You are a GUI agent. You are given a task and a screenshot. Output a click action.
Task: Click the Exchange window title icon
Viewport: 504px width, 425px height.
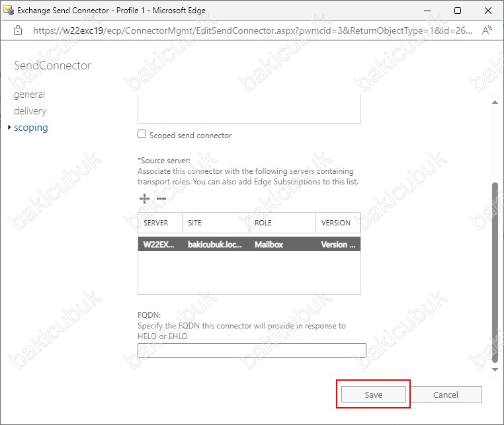[9, 11]
